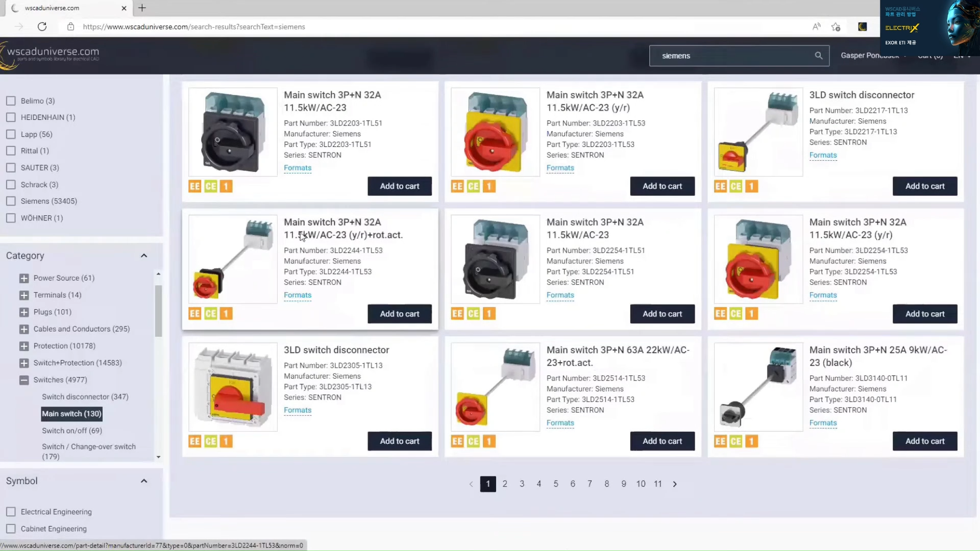Open Formats link for 3LD2244-1TL53
Image resolution: width=980 pixels, height=551 pixels.
298,295
